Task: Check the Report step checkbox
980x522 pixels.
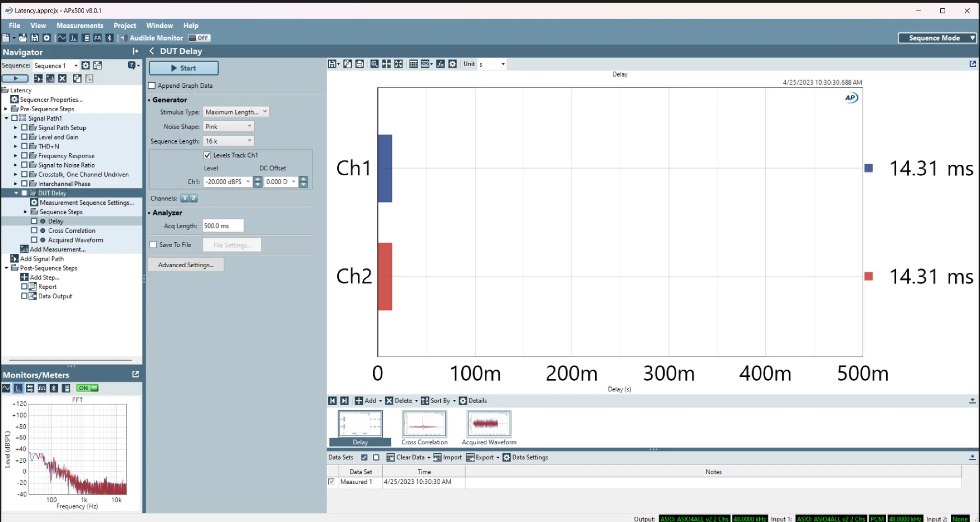Action: (24, 287)
